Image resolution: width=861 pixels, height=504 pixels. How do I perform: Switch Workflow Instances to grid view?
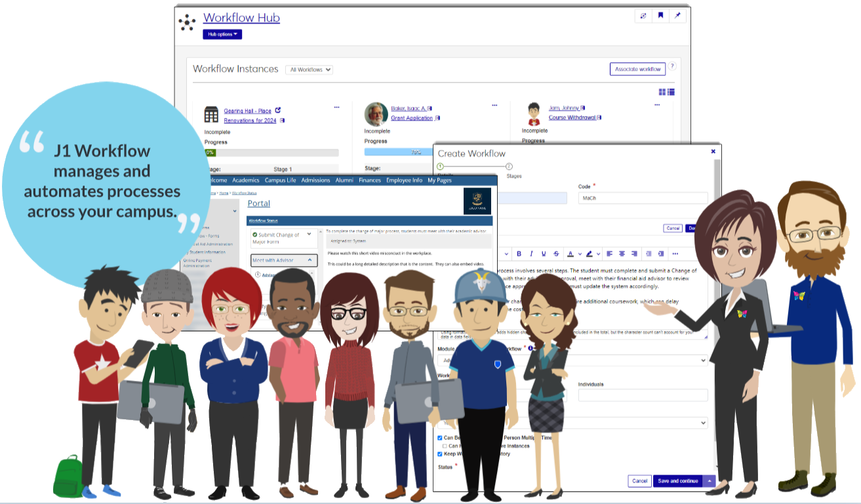(x=662, y=92)
